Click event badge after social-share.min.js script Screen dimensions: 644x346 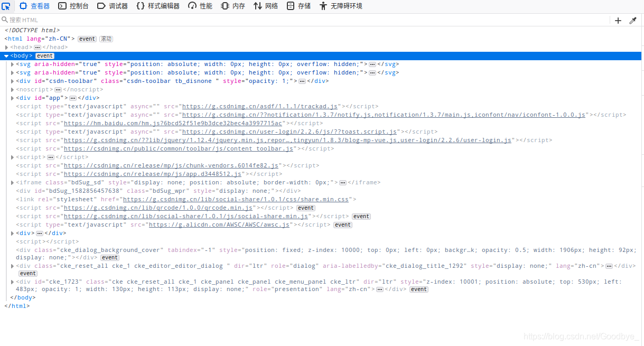(x=361, y=217)
